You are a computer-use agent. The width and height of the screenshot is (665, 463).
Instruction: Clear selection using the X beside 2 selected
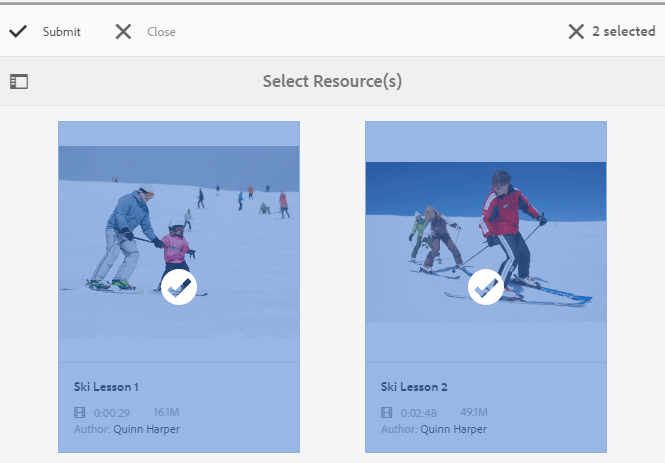576,32
